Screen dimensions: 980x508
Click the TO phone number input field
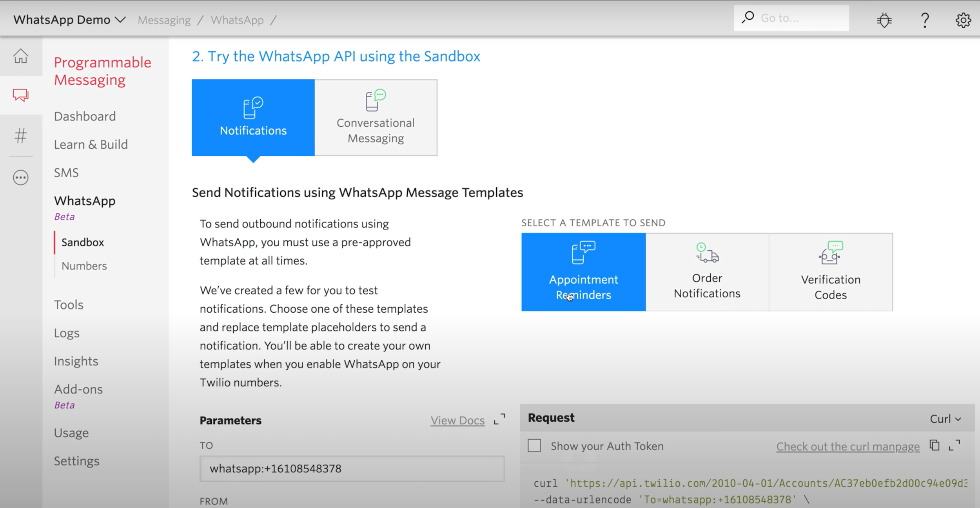click(353, 467)
